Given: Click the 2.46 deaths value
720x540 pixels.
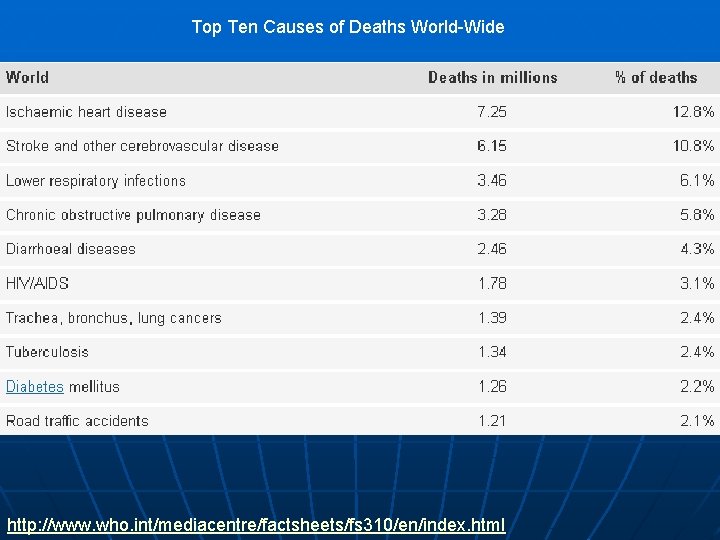Looking at the screenshot, I should click(x=492, y=249).
